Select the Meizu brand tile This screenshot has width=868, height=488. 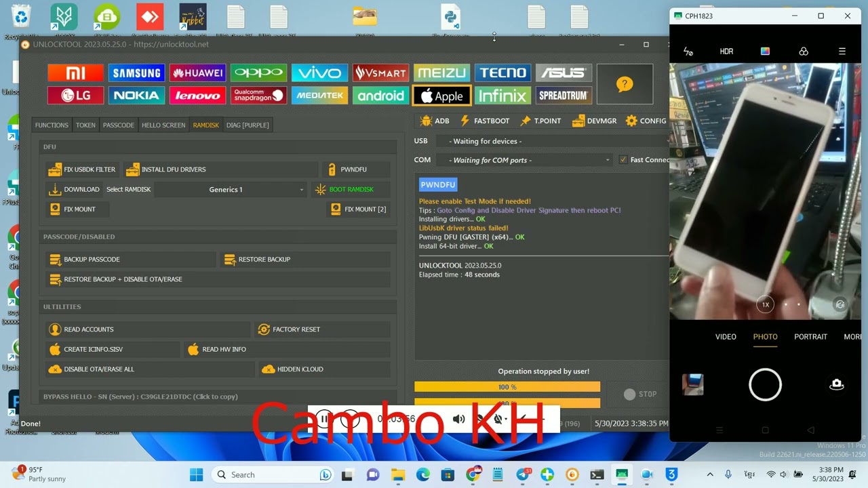click(x=441, y=73)
